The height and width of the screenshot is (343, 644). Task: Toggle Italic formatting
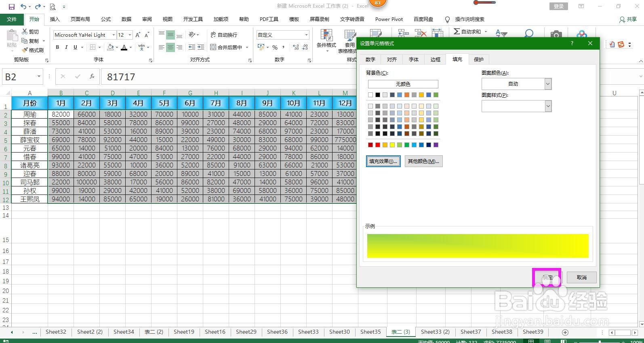point(66,47)
